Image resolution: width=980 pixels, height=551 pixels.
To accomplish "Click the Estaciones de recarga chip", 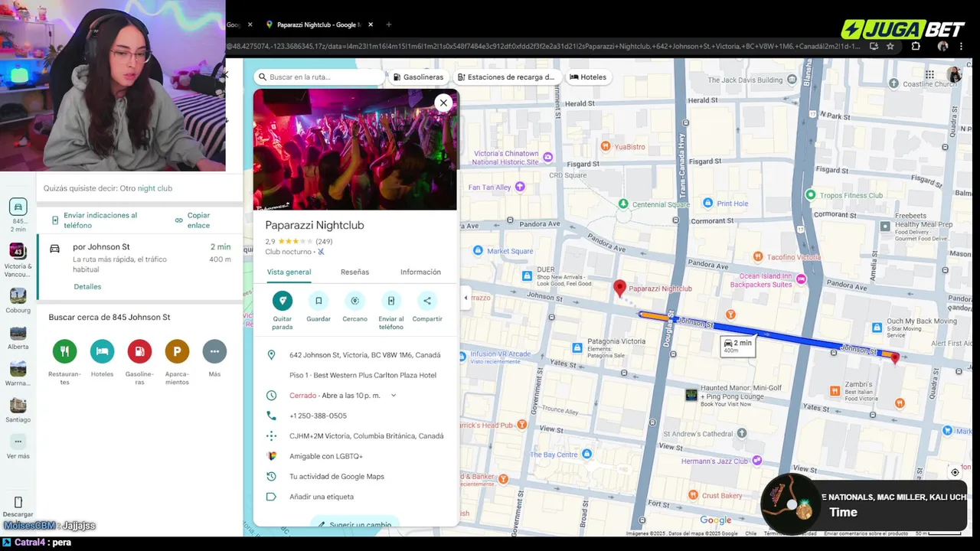I will click(x=505, y=77).
